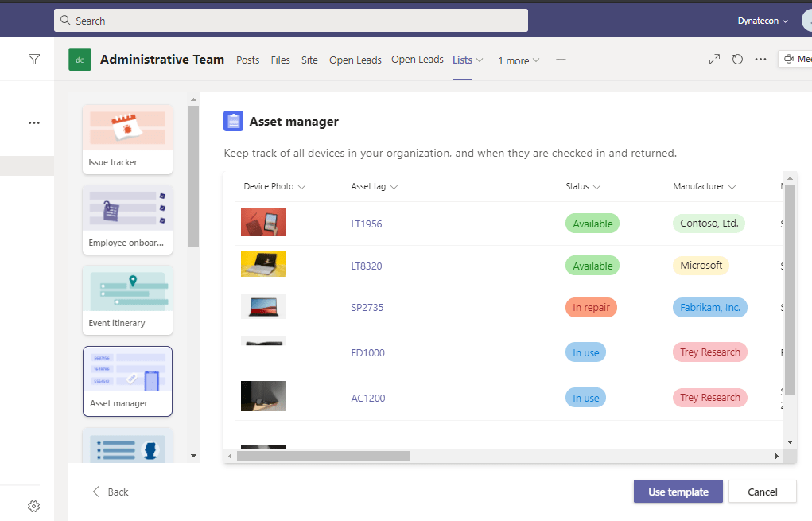Open the tab more options ellipsis

[x=760, y=60]
